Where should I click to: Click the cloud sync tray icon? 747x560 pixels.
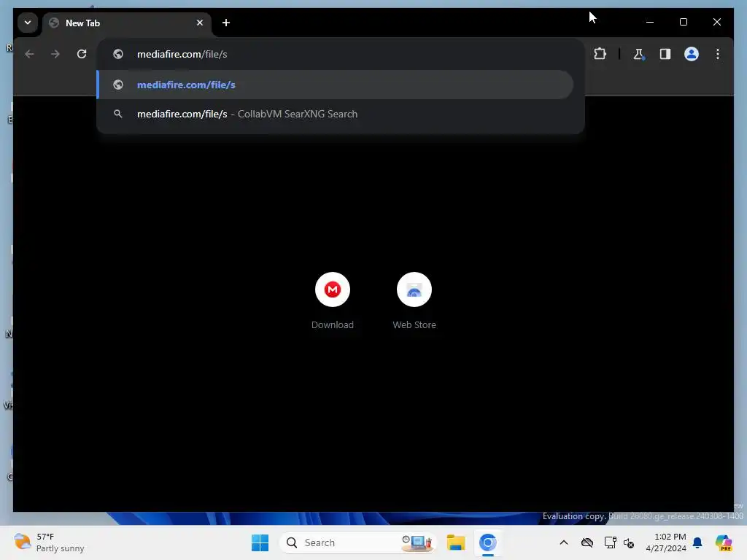587,542
